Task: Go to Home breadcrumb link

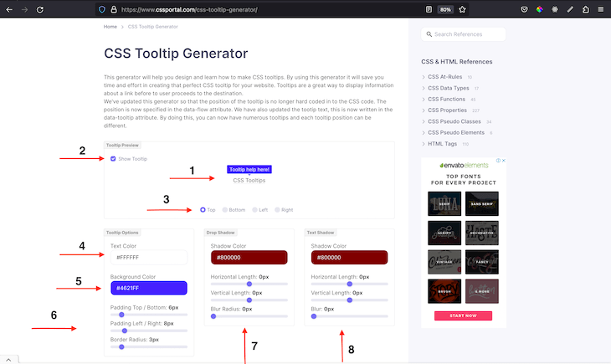Action: [x=110, y=27]
